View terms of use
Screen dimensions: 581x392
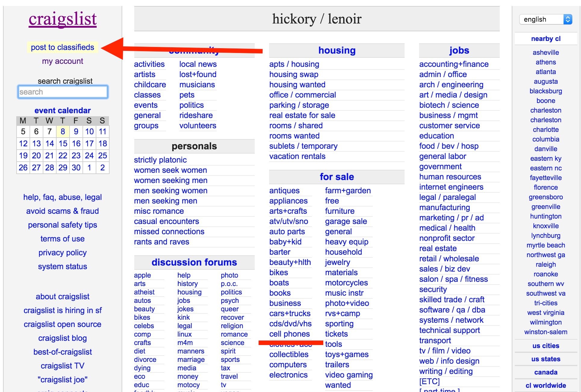coord(63,239)
